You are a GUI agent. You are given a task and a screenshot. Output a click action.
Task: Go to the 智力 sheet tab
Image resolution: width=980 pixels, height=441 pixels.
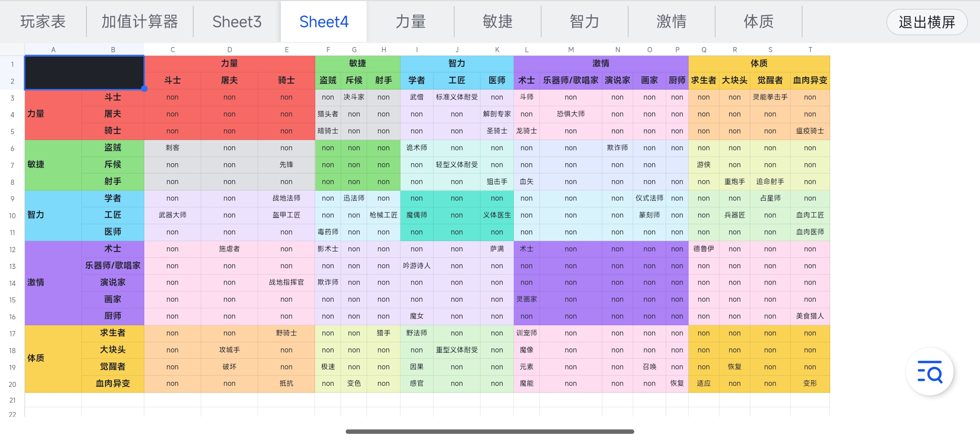coord(584,21)
